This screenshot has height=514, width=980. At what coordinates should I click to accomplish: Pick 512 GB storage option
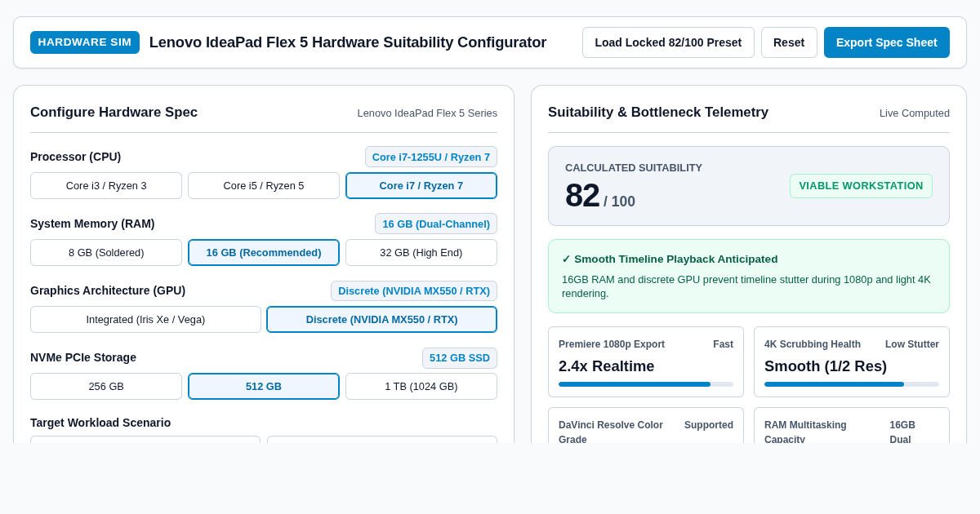[264, 386]
